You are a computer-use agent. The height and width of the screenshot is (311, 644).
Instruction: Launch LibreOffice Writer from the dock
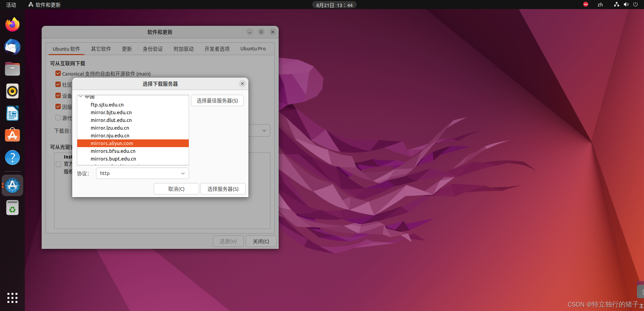(12, 113)
